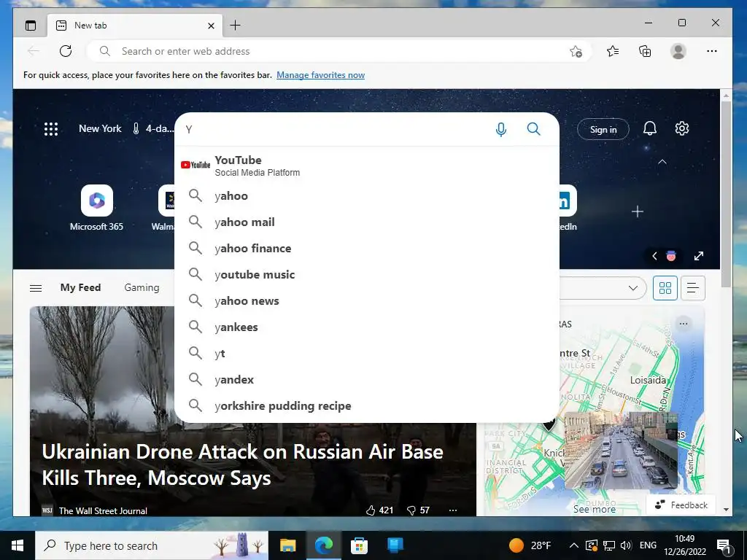Dislike the Wall Street Journal story

pos(418,510)
